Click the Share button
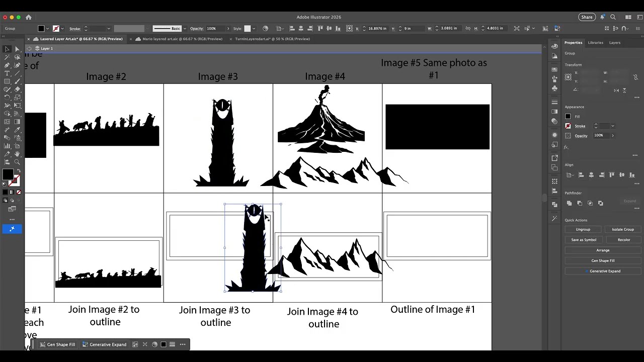644x362 pixels. pos(587,17)
